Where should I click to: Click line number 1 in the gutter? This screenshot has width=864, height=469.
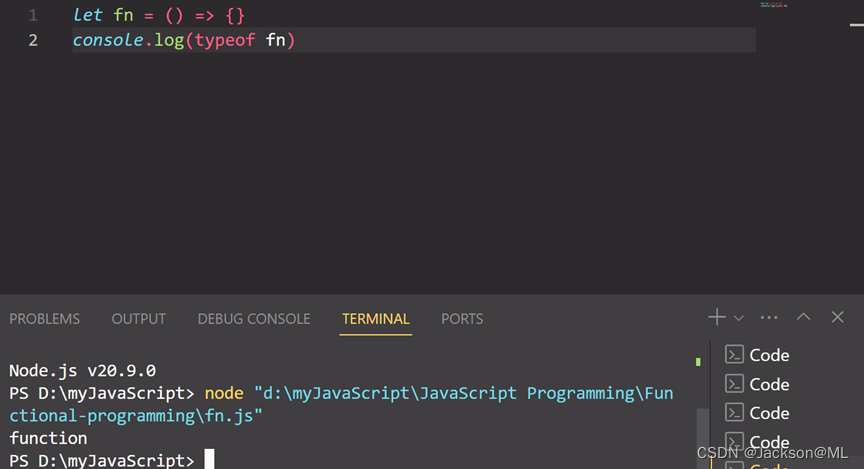(x=33, y=16)
